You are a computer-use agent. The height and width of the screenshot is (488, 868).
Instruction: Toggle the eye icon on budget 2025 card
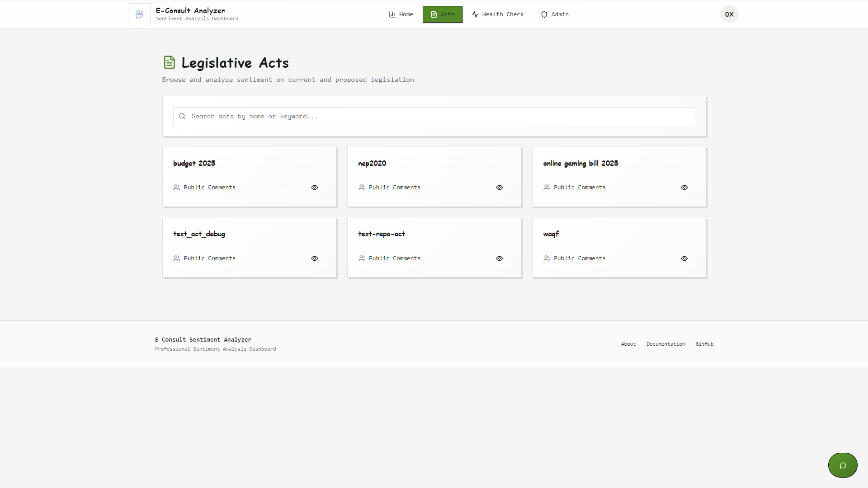315,187
